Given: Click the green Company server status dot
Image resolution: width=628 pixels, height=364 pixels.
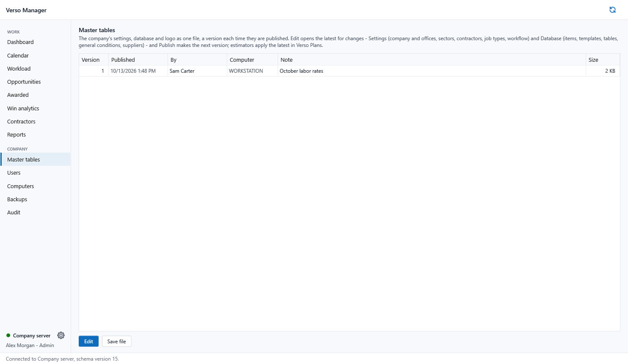Looking at the screenshot, I should click(8, 335).
